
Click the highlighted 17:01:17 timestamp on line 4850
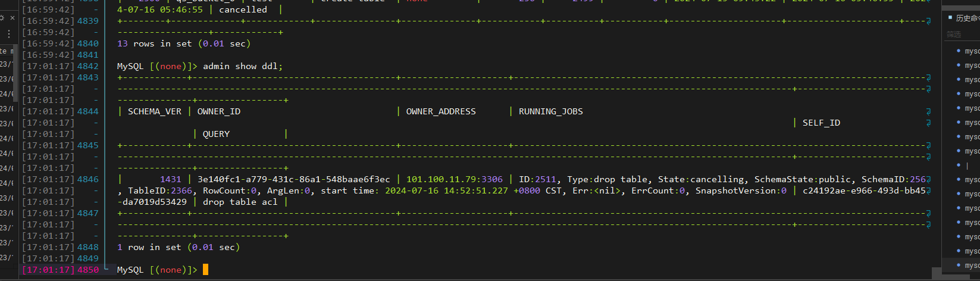click(48, 270)
